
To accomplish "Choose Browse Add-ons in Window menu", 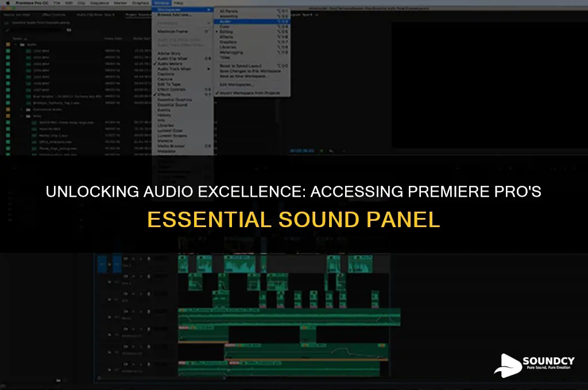I will point(183,14).
